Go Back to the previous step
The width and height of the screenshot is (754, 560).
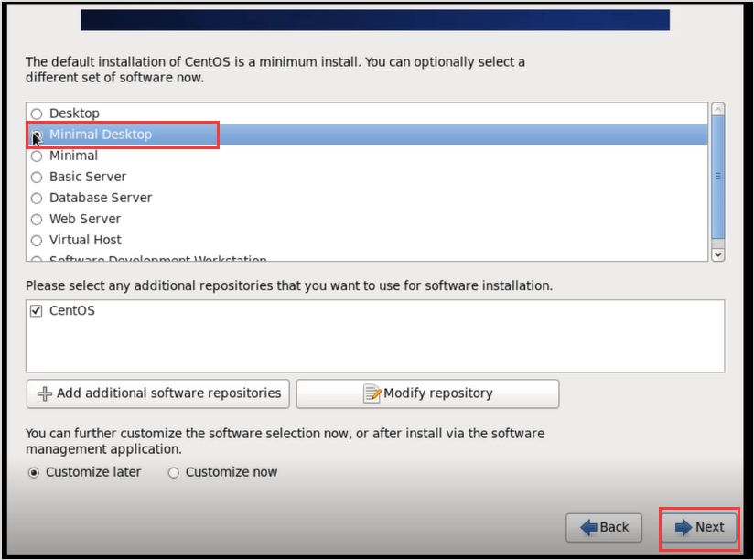(x=604, y=528)
